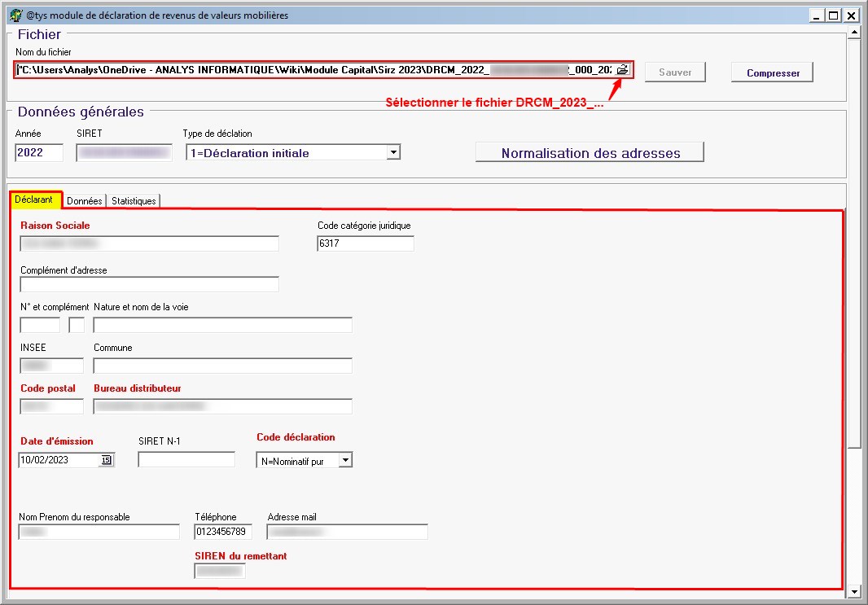Image resolution: width=868 pixels, height=605 pixels.
Task: Click the Année field showing 2022
Action: click(39, 152)
